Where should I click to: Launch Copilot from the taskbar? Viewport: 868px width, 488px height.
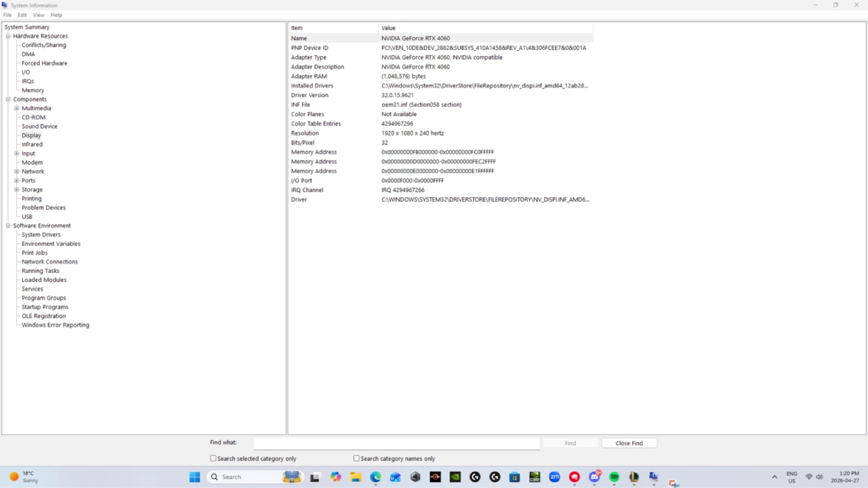[x=336, y=477]
